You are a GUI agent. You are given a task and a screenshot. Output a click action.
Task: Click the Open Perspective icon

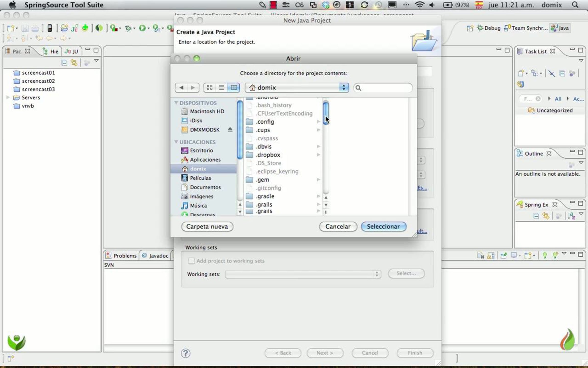470,28
